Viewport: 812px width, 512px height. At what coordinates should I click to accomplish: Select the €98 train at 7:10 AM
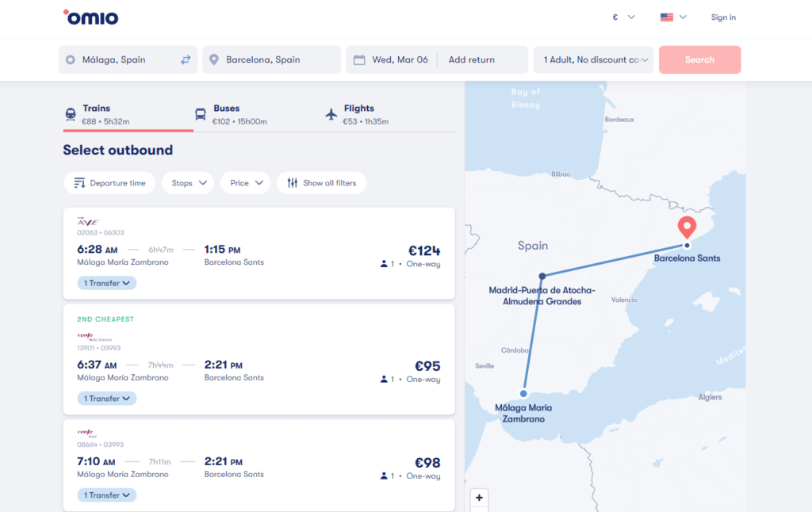coord(259,465)
